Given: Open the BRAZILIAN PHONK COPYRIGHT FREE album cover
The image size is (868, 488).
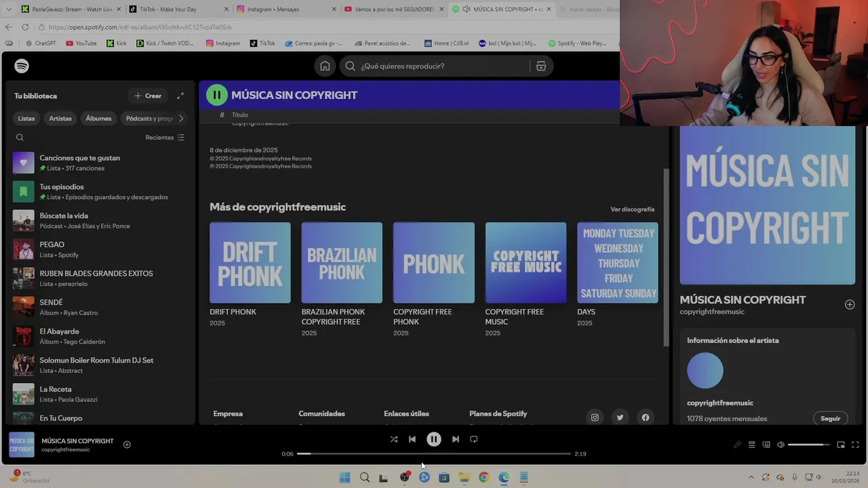Looking at the screenshot, I should tap(342, 263).
